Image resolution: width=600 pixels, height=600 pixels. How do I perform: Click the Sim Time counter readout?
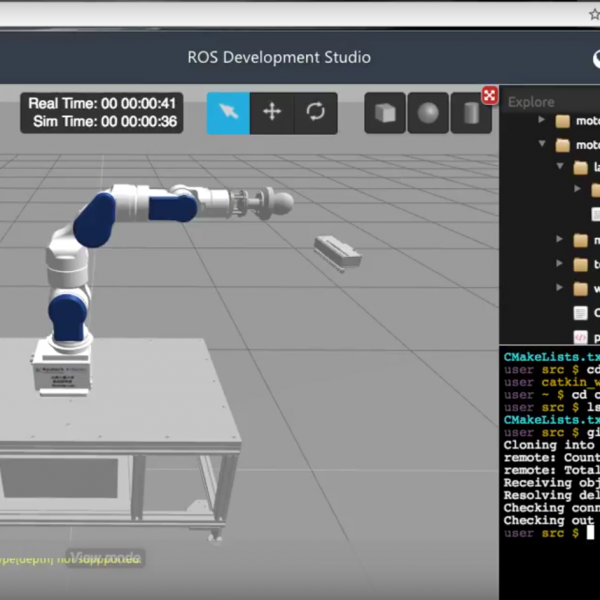pos(105,122)
